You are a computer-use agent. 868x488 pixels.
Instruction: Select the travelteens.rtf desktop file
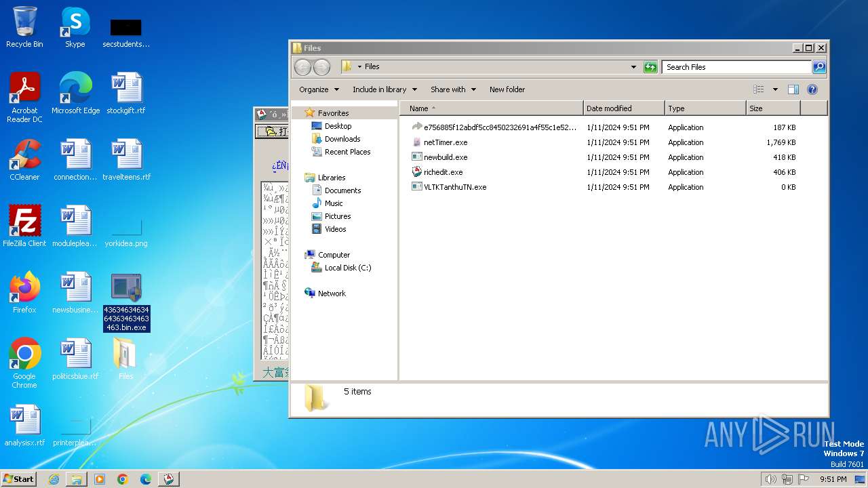point(126,159)
